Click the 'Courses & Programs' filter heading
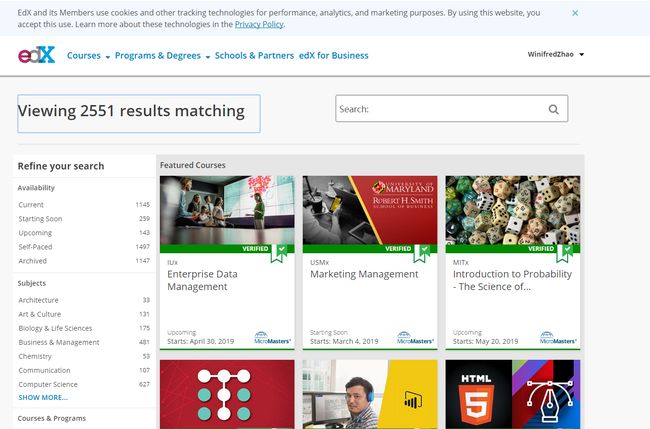 (52, 419)
